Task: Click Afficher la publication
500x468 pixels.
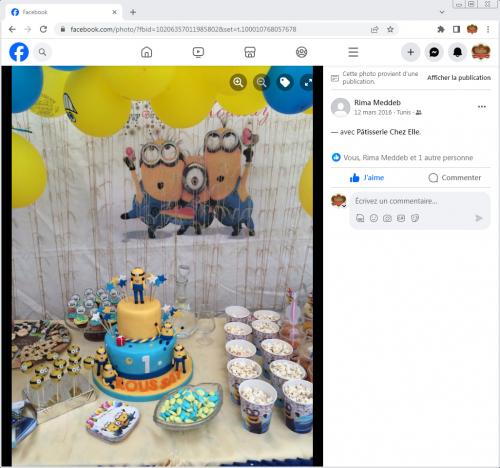Action: (x=459, y=78)
